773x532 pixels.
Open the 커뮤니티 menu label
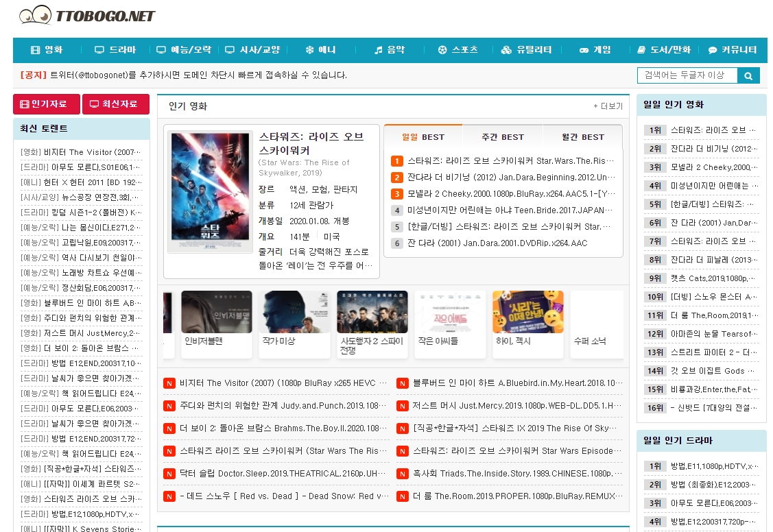click(739, 50)
